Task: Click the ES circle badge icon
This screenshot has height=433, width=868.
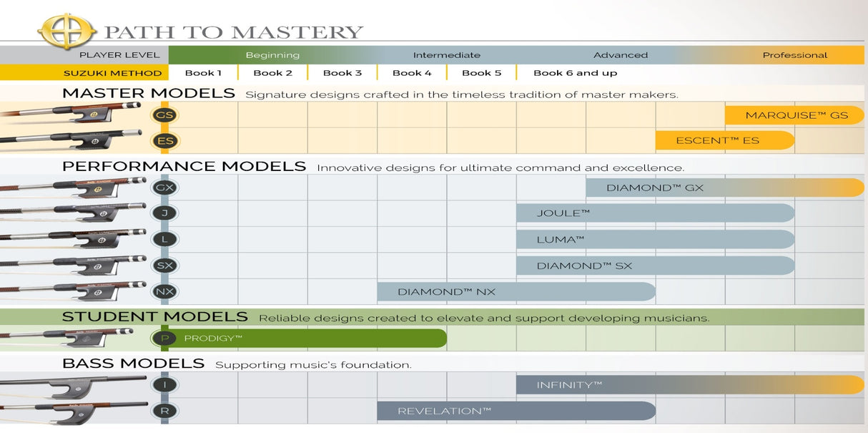Action: (x=165, y=141)
